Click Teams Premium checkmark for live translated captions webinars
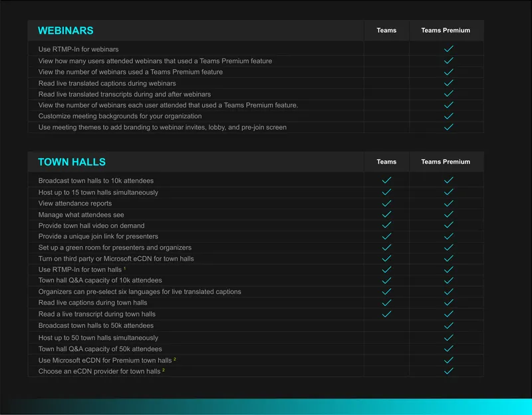Image resolution: width=532 pixels, height=415 pixels. click(x=448, y=83)
